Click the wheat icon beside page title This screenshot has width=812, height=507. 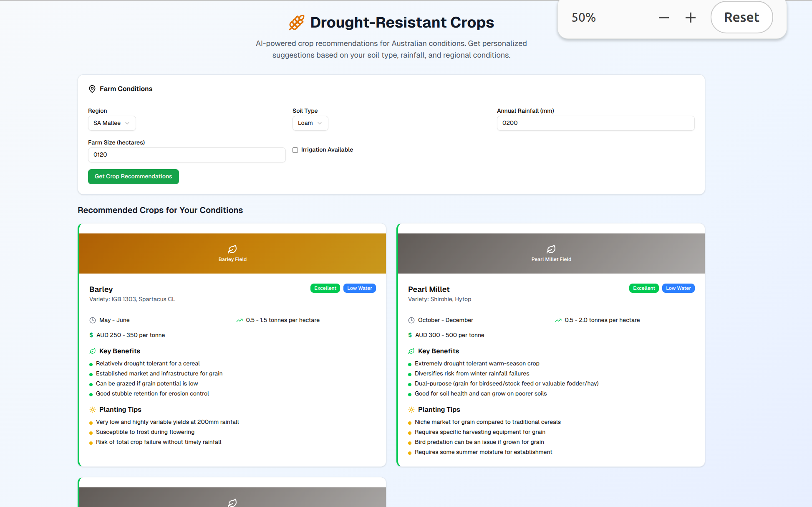(297, 23)
